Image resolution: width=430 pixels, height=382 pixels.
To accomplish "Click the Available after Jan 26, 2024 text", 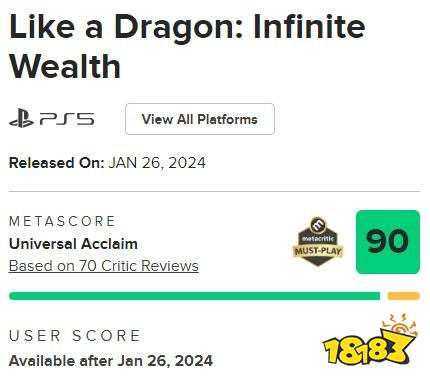I will pos(111,361).
